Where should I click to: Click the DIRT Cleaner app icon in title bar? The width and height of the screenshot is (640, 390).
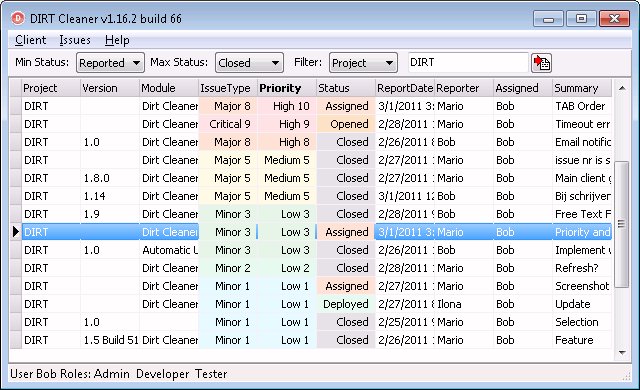[18, 18]
